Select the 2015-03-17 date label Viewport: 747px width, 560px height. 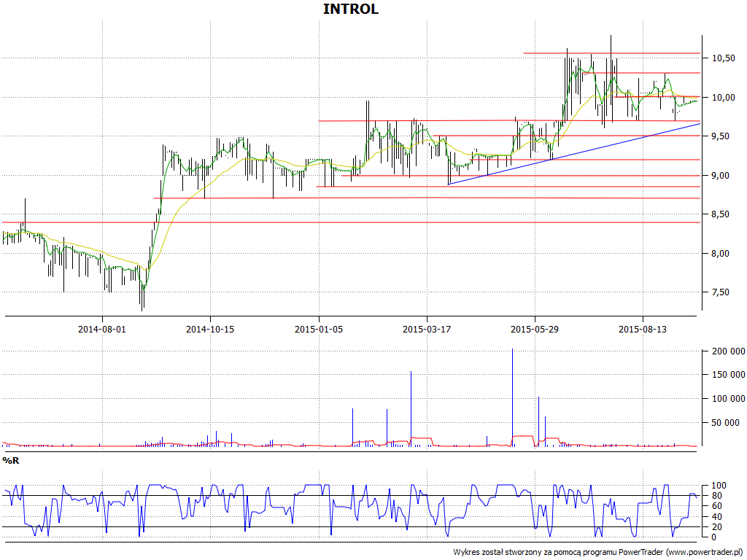pyautogui.click(x=426, y=329)
